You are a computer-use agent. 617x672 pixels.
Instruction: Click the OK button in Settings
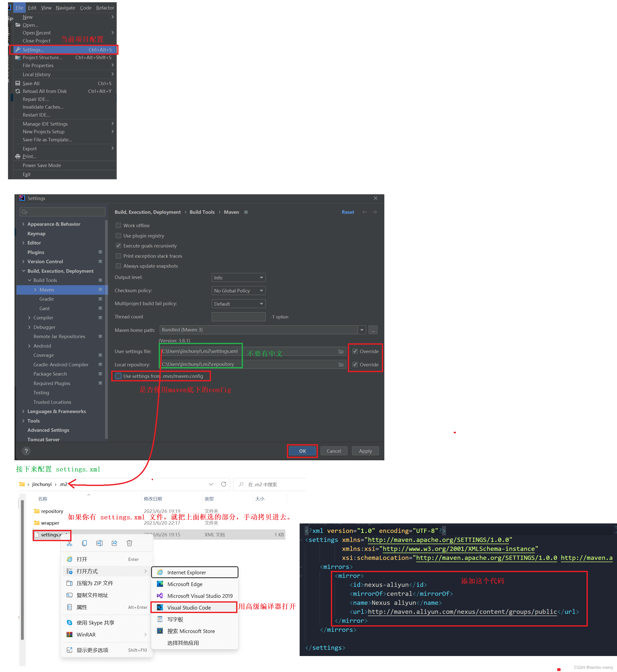pos(302,451)
